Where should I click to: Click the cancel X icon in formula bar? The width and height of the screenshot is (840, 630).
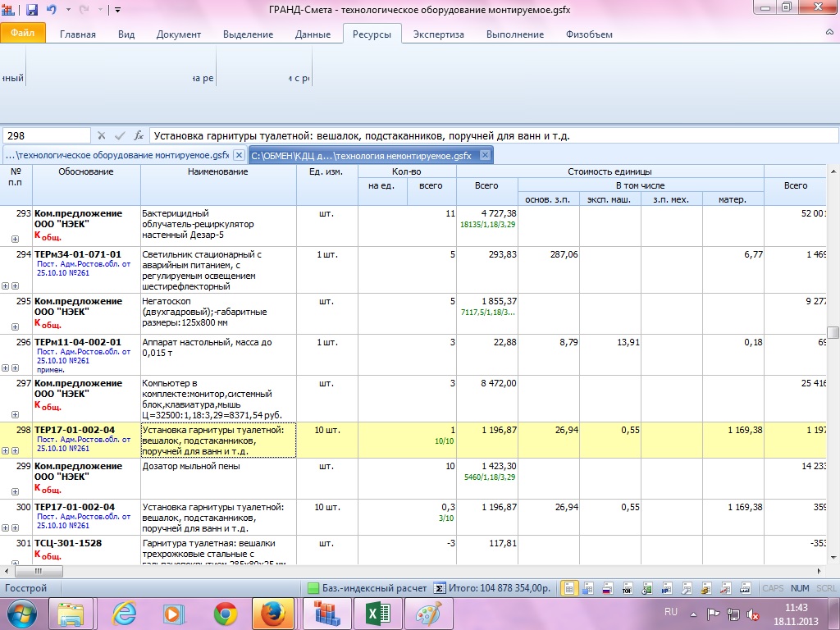coord(102,135)
